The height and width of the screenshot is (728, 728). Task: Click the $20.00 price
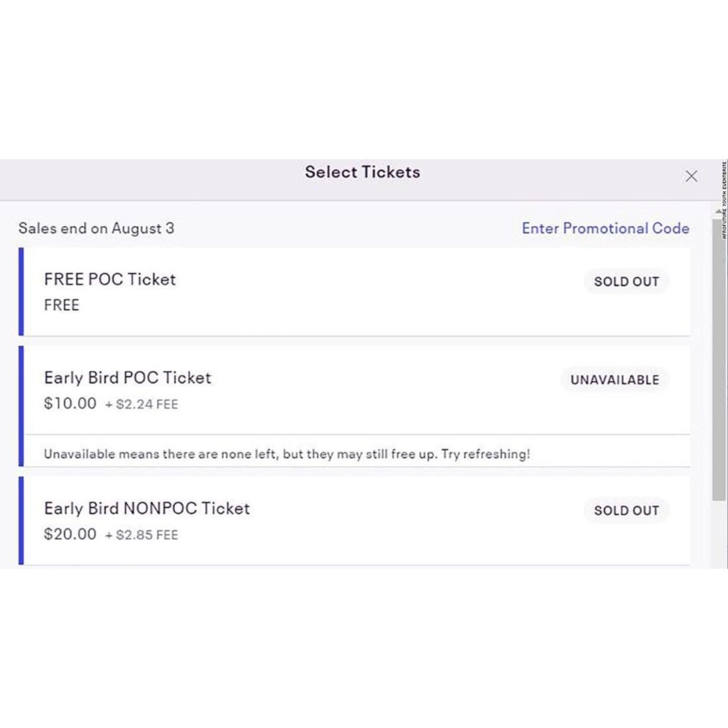70,535
